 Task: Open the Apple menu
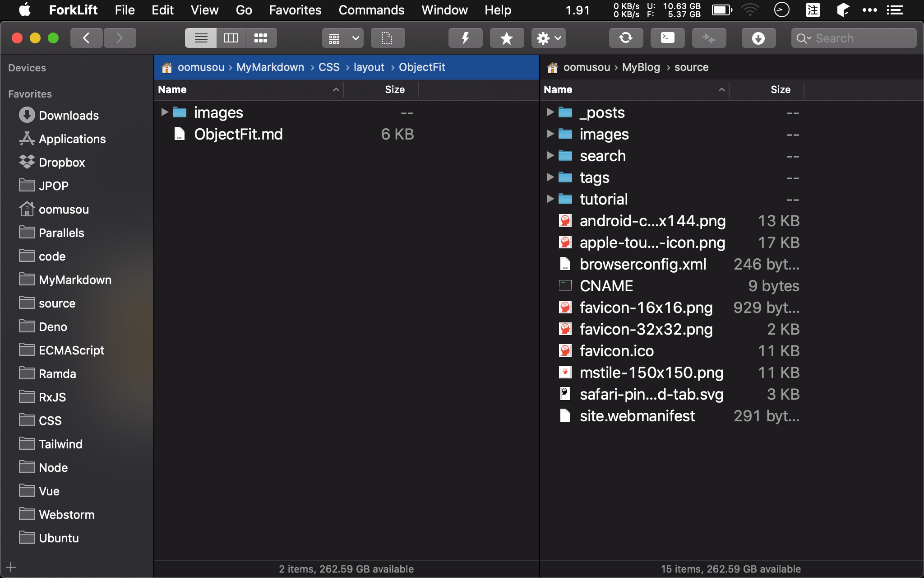pos(25,10)
